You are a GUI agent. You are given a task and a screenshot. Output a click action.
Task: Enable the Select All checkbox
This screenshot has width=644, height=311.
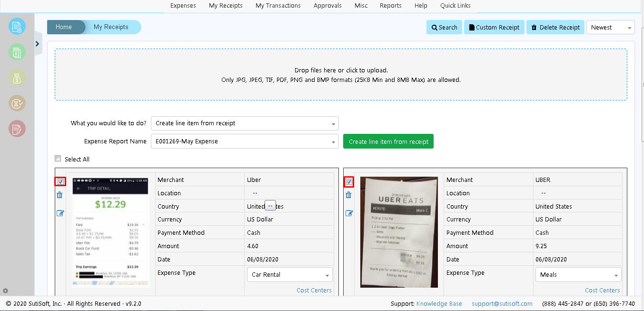[x=58, y=158]
